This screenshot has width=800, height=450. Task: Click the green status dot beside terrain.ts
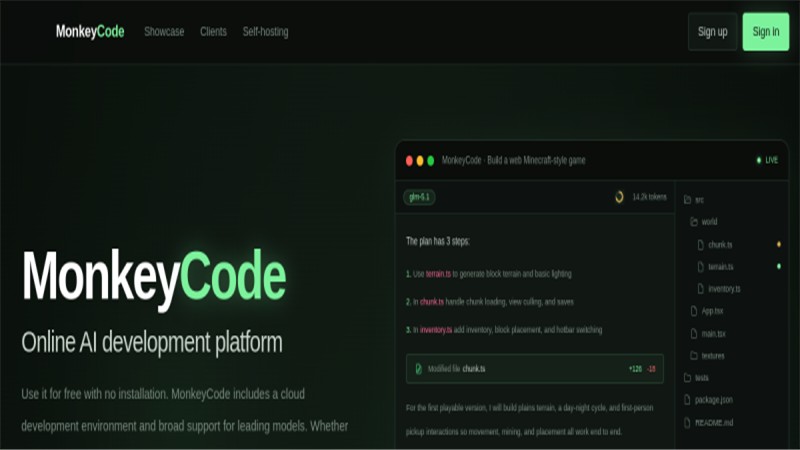click(779, 266)
